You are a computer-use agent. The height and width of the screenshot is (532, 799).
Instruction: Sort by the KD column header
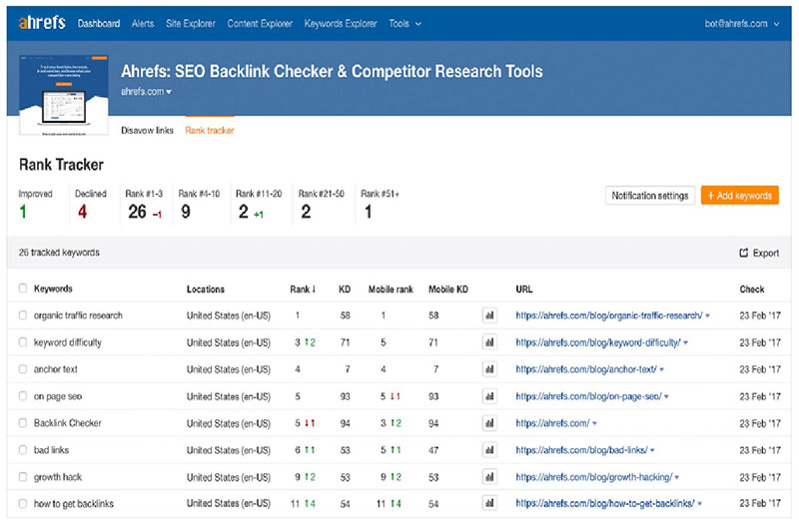click(x=345, y=289)
